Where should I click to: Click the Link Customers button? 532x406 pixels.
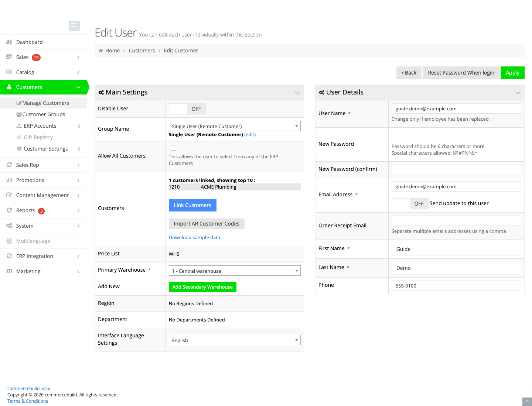pos(192,205)
